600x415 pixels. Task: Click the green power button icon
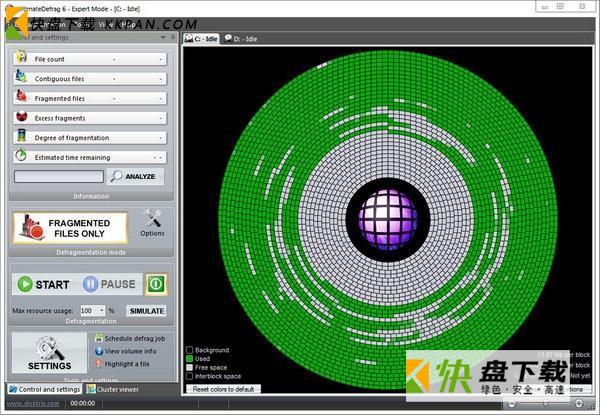[x=156, y=284]
